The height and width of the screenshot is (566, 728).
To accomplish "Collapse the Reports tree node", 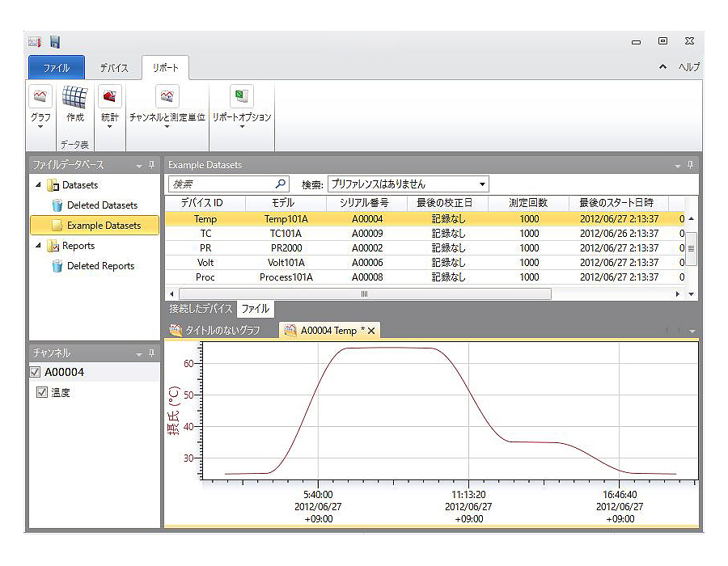I will click(37, 246).
